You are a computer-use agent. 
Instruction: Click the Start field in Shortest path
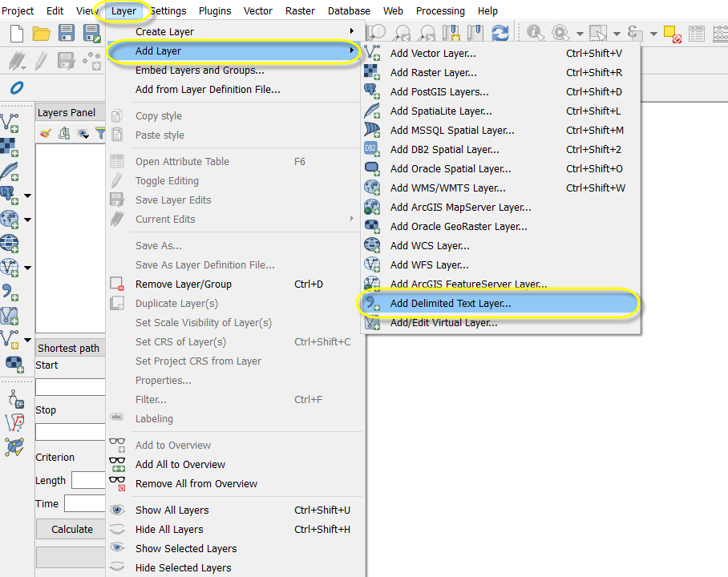pyautogui.click(x=71, y=387)
